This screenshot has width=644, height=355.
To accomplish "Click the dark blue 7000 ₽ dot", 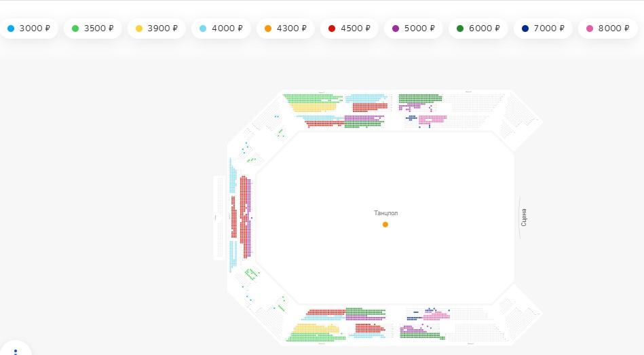I will point(525,29).
